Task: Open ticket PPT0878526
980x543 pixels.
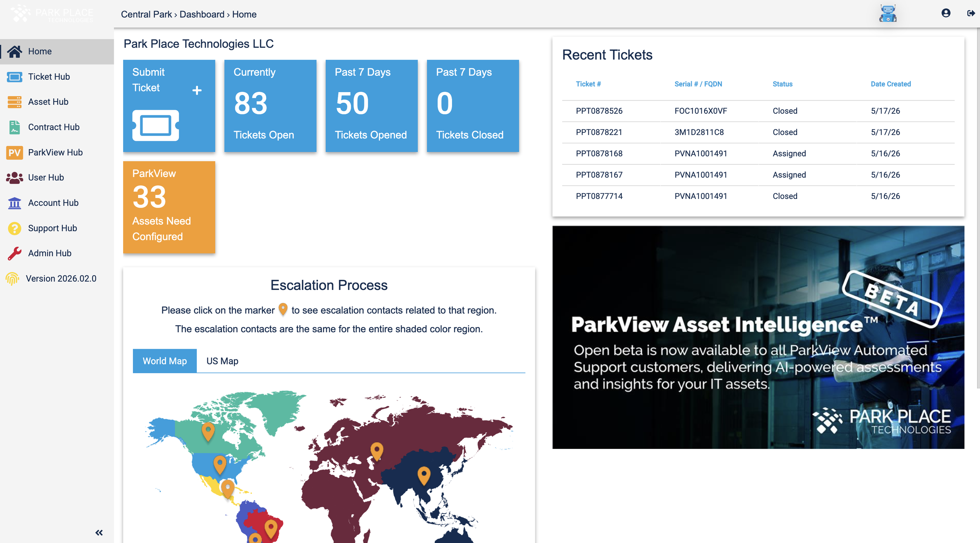Action: [599, 111]
